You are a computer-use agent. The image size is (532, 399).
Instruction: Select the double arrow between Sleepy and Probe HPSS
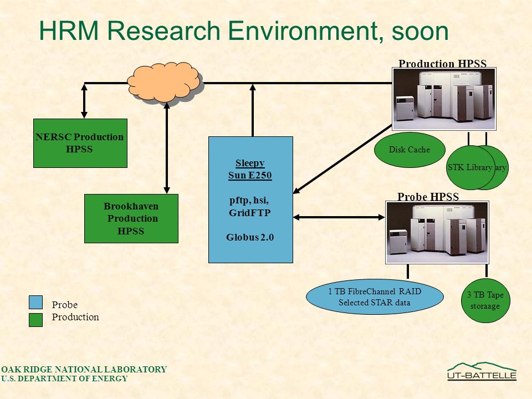click(339, 217)
